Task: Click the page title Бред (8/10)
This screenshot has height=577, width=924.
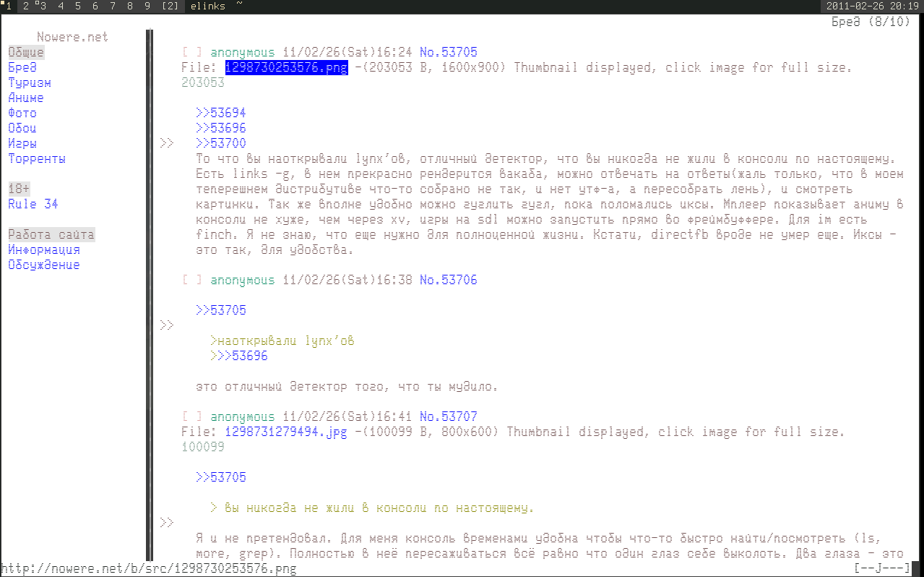Action: (x=871, y=22)
